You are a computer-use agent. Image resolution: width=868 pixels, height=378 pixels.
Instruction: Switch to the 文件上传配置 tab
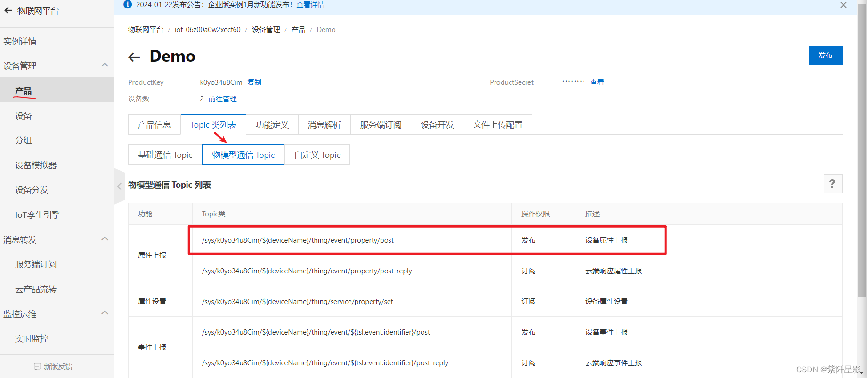(x=498, y=124)
